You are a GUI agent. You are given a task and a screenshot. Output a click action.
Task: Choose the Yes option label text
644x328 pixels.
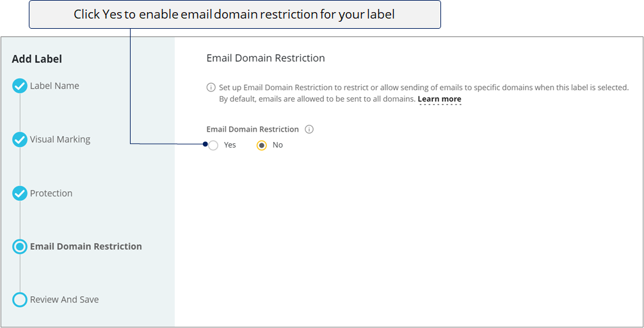click(x=230, y=144)
